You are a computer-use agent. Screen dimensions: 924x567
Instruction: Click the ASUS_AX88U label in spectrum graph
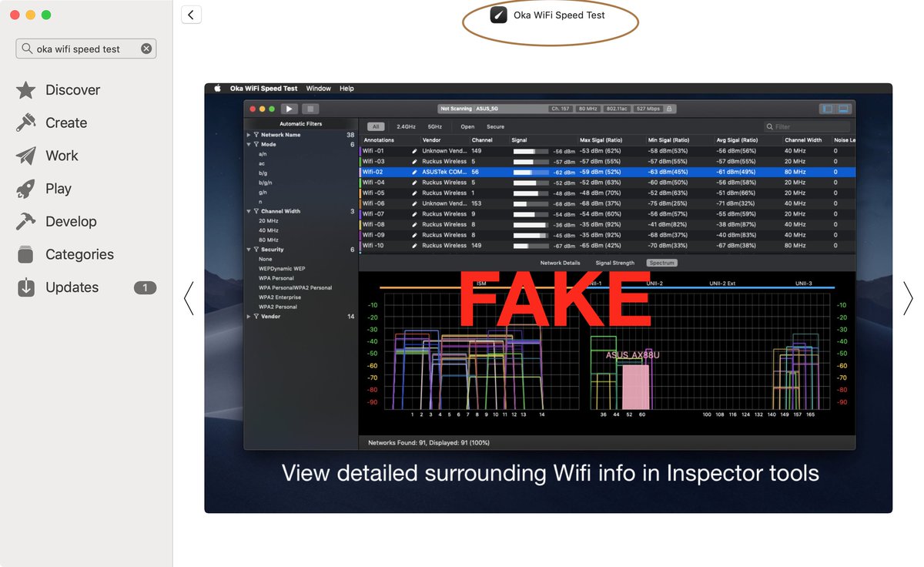click(x=632, y=355)
